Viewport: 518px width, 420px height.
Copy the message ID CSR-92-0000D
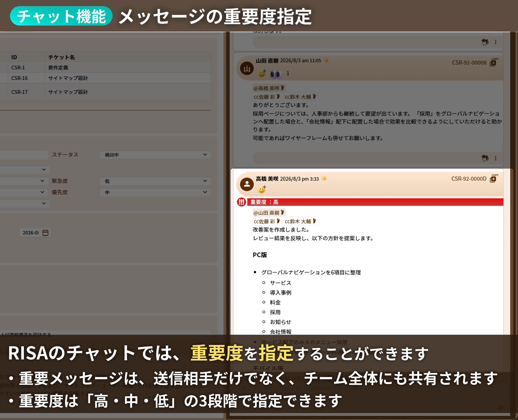coord(493,179)
